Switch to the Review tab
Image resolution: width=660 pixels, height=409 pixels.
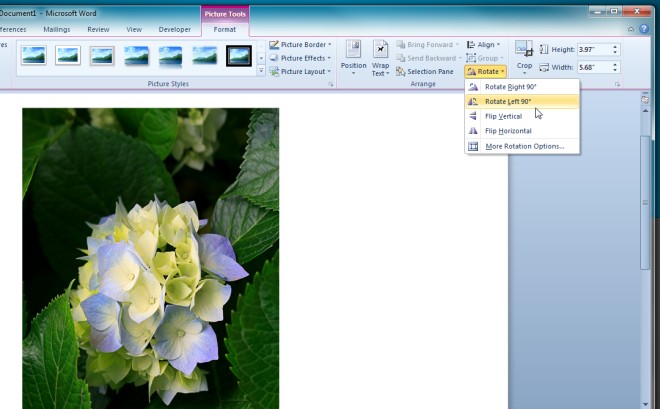coord(98,29)
